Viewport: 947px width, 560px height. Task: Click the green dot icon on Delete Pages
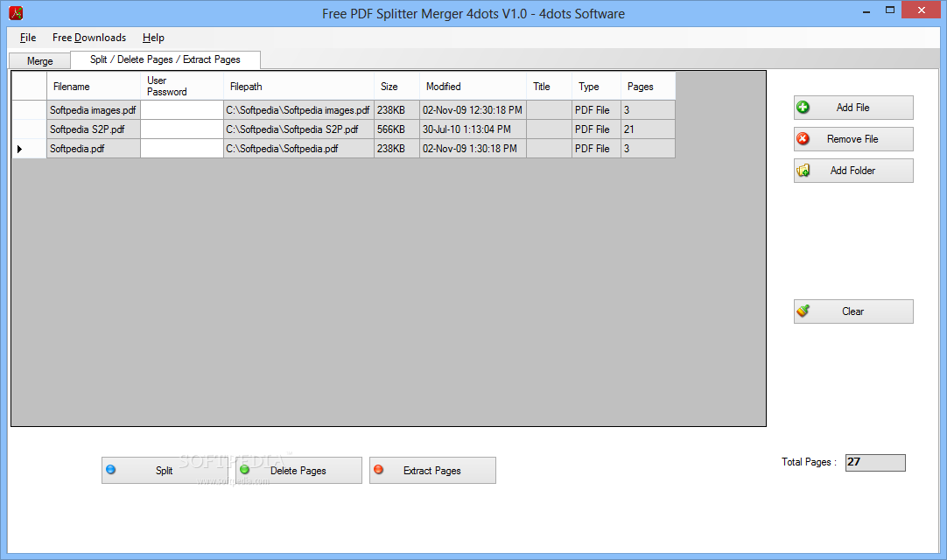(244, 469)
